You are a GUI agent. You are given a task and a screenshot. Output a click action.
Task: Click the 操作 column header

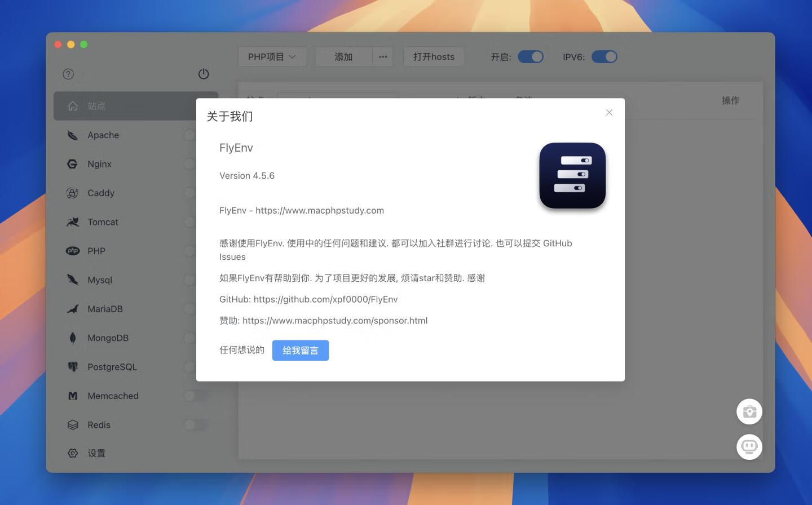(x=730, y=100)
